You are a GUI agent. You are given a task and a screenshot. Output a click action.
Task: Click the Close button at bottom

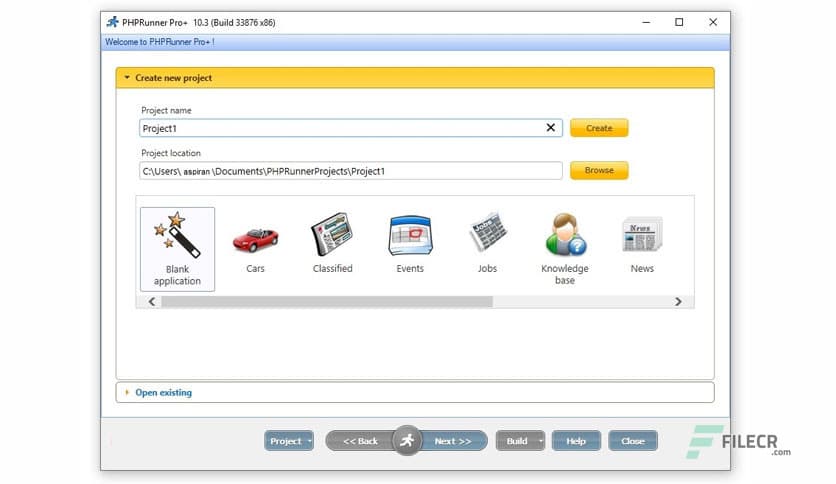coord(633,441)
